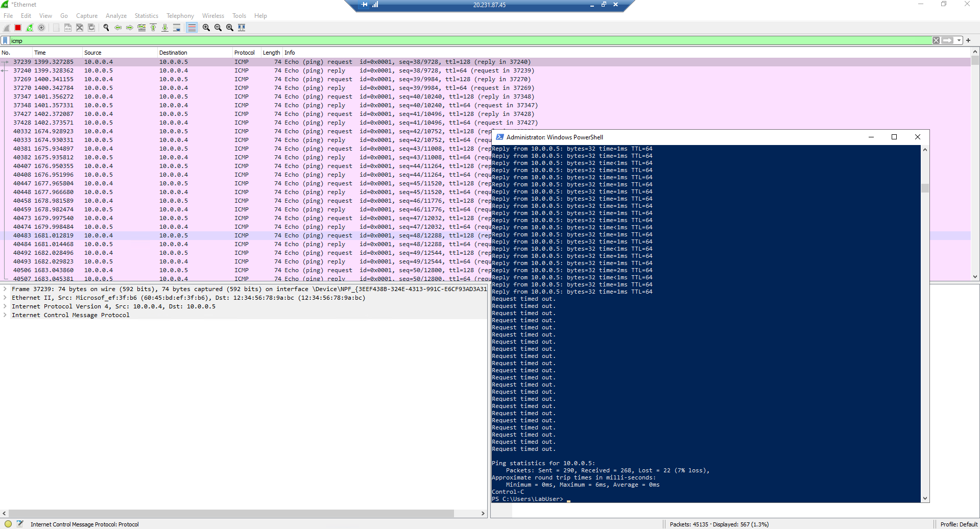980x529 pixels.
Task: Go to the last packet icon
Action: click(164, 28)
